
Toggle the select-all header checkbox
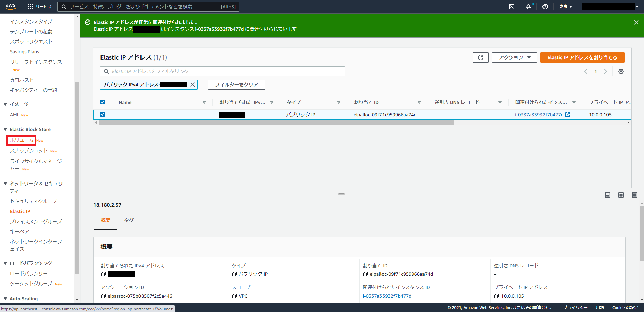coord(103,102)
